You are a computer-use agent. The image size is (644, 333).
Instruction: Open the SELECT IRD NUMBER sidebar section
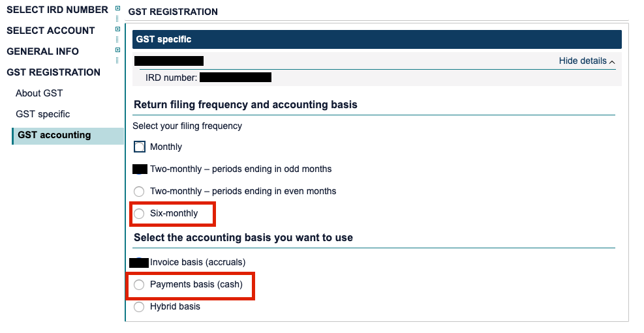pos(57,10)
